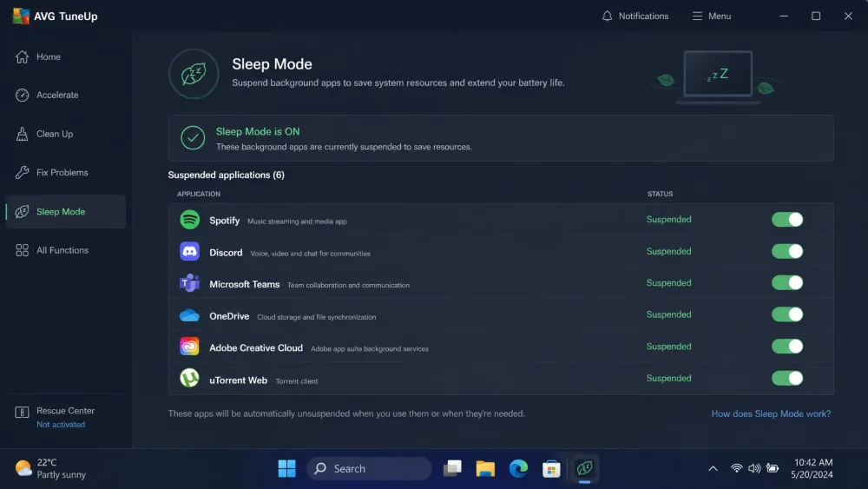Viewport: 868px width, 489px height.
Task: Click the APPLICATION column header
Action: (198, 194)
